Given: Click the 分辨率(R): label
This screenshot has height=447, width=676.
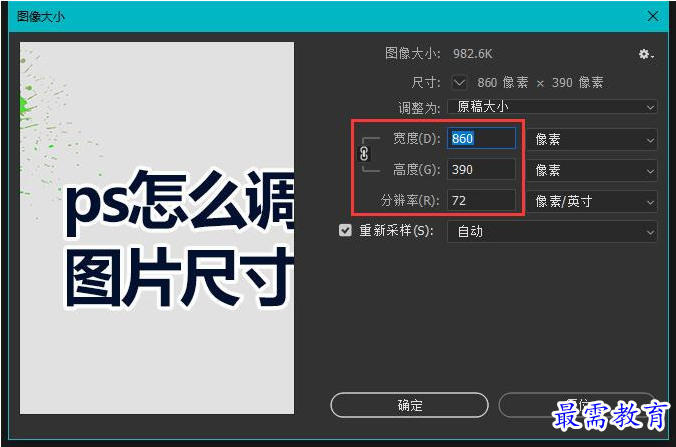Looking at the screenshot, I should (410, 200).
